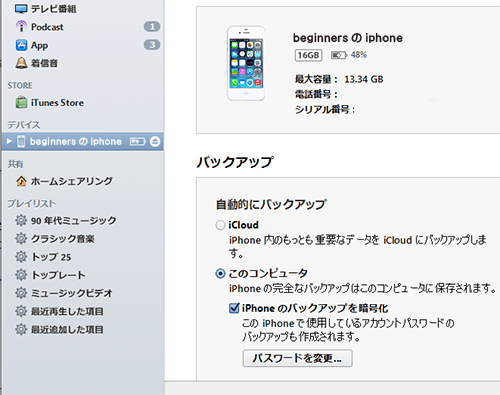Click the battery icon next to 48%
Viewport: 500px width, 395px height.
339,55
